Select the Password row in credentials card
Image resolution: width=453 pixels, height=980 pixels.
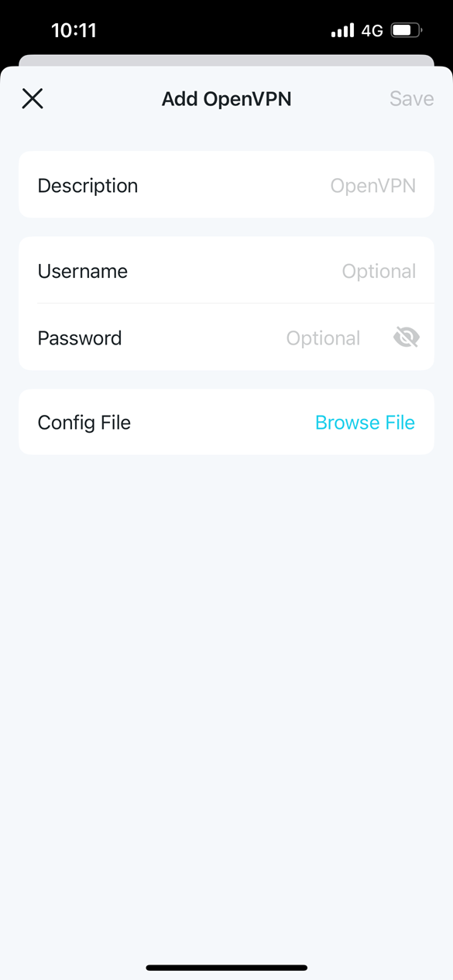[x=194, y=338]
